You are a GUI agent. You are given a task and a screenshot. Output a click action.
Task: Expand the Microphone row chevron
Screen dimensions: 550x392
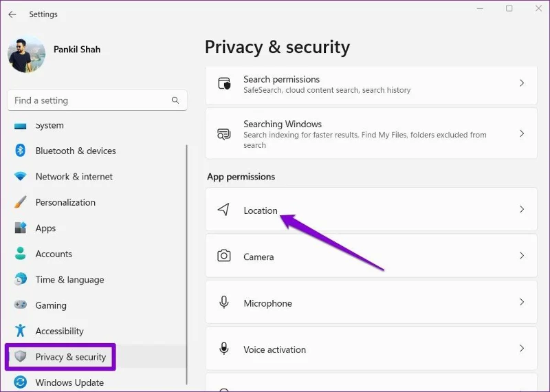[522, 302]
